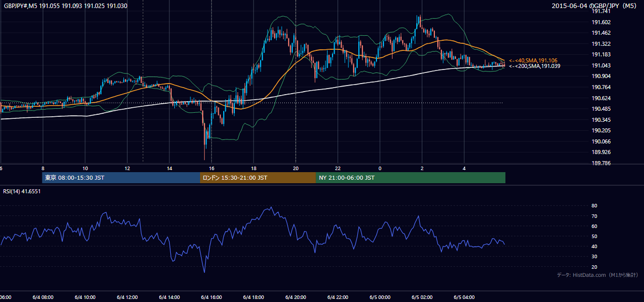The width and height of the screenshot is (644, 302).
Task: Click the RSI 30 level label
Action: click(x=594, y=257)
